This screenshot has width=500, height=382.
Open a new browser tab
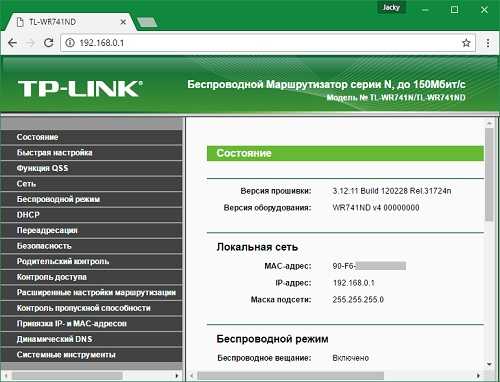coord(147,22)
